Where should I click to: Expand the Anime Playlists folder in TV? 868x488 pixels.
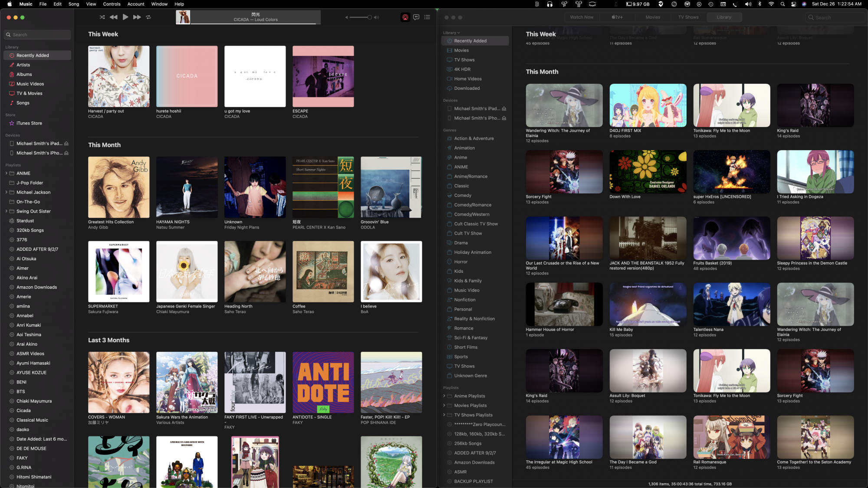pyautogui.click(x=444, y=396)
